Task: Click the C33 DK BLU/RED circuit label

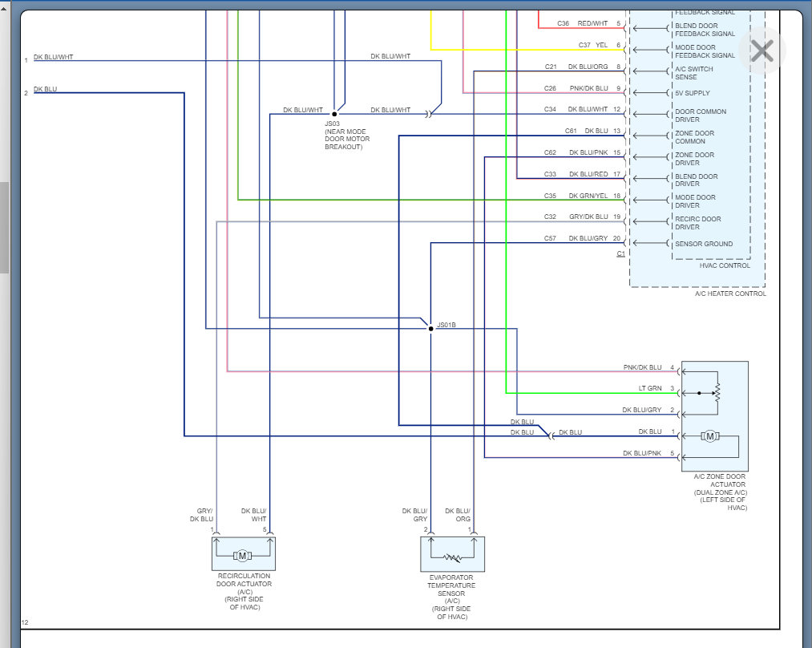Action: (x=576, y=175)
